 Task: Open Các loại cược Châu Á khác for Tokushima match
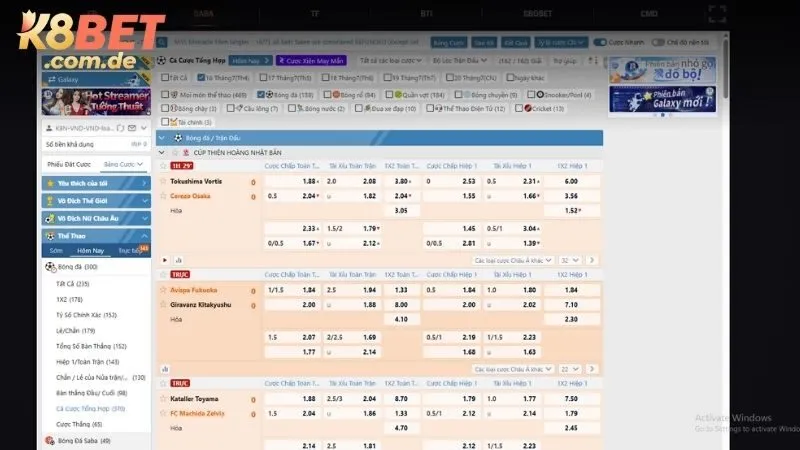point(513,260)
